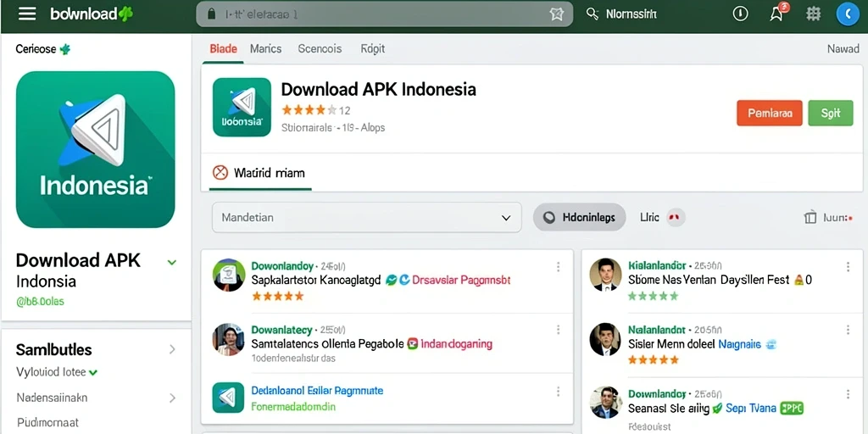Open the three-dot menu of Dowanlatecy review
This screenshot has width=868, height=434.
click(558, 330)
